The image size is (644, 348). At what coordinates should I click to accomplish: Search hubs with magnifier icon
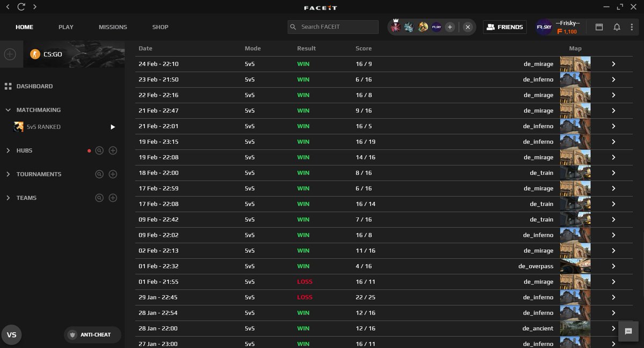pyautogui.click(x=99, y=151)
